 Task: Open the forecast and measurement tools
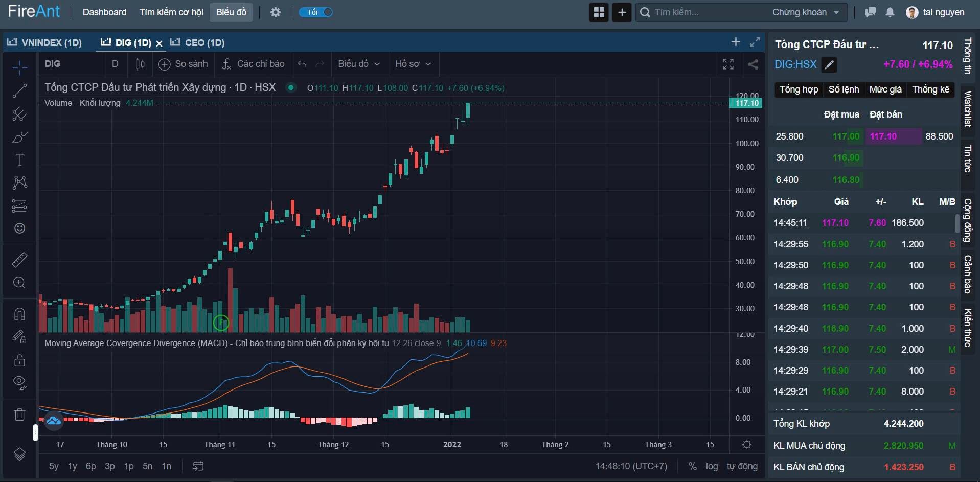pyautogui.click(x=19, y=206)
